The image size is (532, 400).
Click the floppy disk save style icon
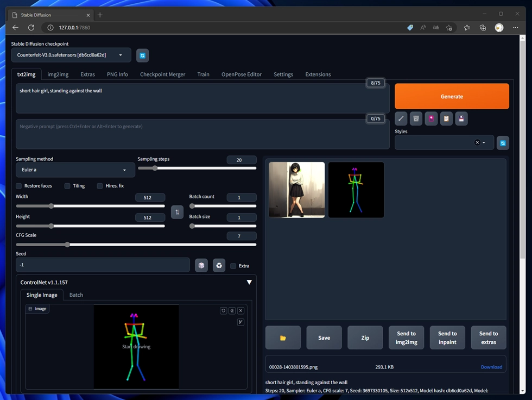pyautogui.click(x=461, y=118)
